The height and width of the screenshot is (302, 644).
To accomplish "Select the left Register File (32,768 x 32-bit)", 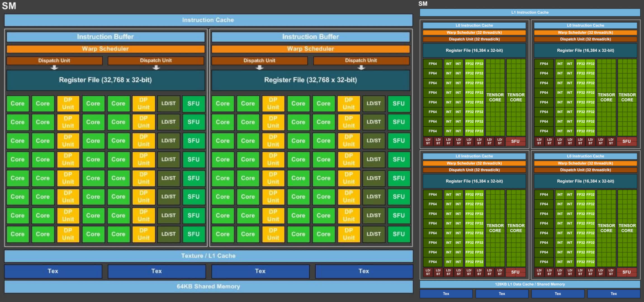I will point(105,80).
